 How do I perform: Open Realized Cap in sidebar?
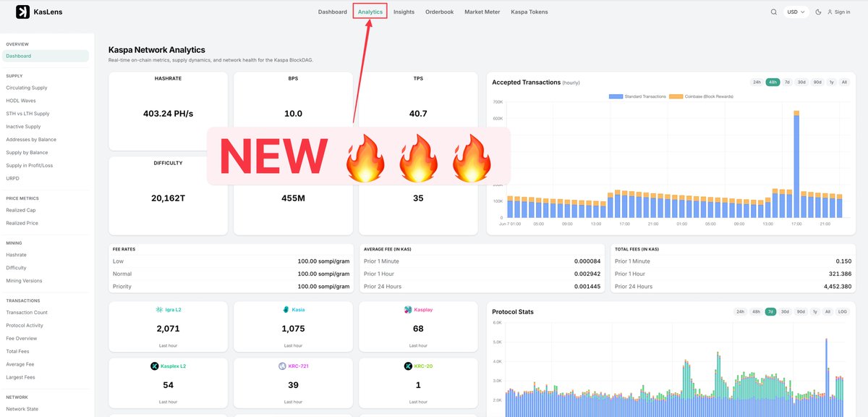(x=21, y=210)
